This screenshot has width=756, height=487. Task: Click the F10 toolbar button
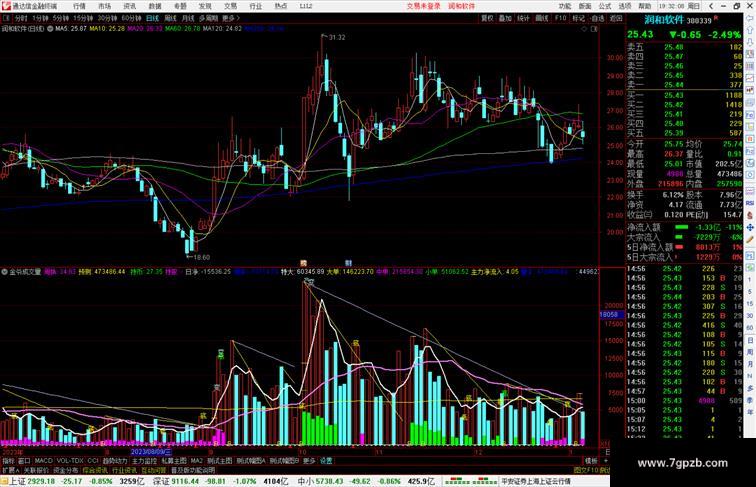click(x=560, y=18)
